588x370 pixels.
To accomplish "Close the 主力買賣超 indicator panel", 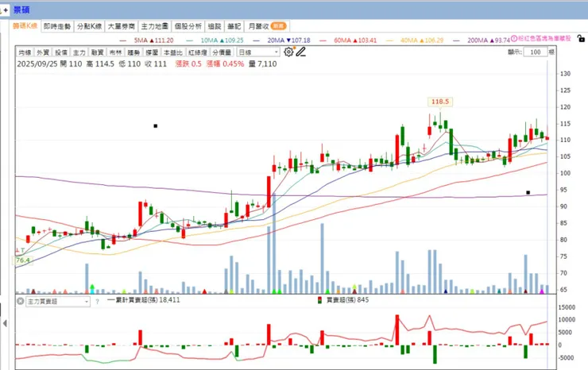I will coord(20,301).
